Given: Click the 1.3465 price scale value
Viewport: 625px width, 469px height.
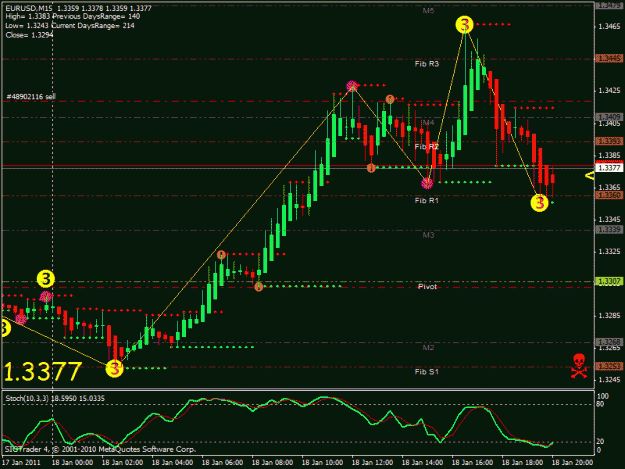Looking at the screenshot, I should click(x=610, y=26).
